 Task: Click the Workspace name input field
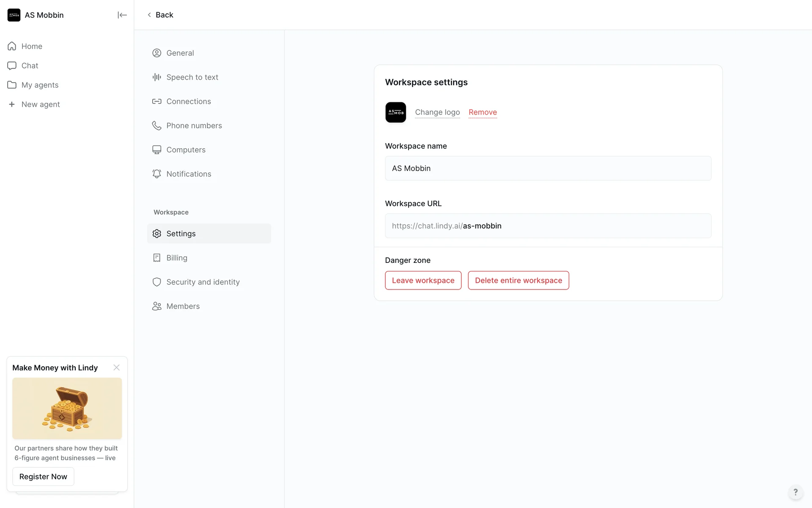tap(548, 168)
